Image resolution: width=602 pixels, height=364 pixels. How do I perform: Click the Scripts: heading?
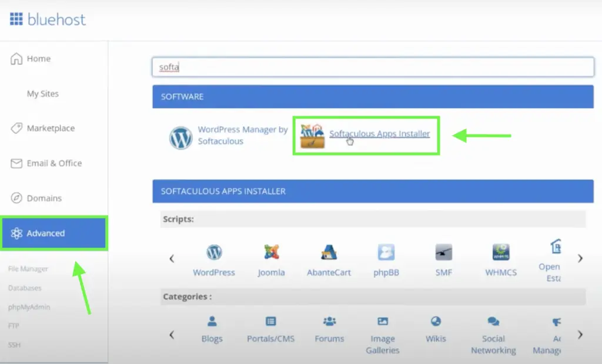[179, 219]
